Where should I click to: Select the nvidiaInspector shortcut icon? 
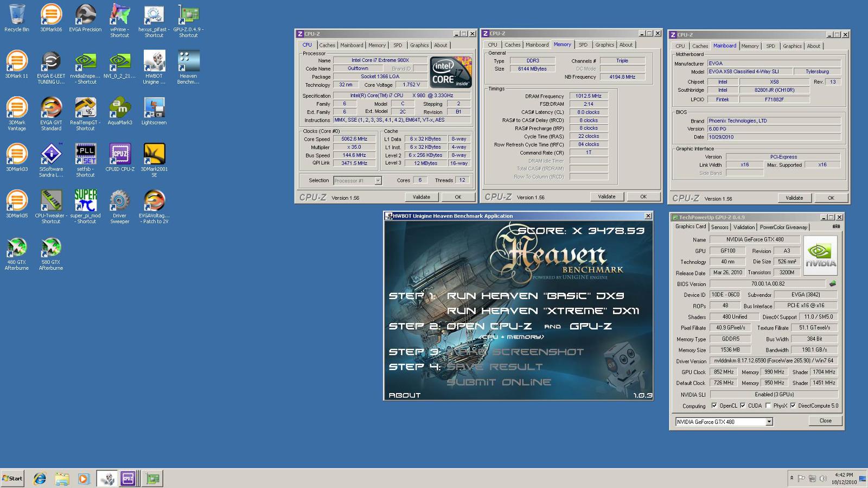(85, 67)
